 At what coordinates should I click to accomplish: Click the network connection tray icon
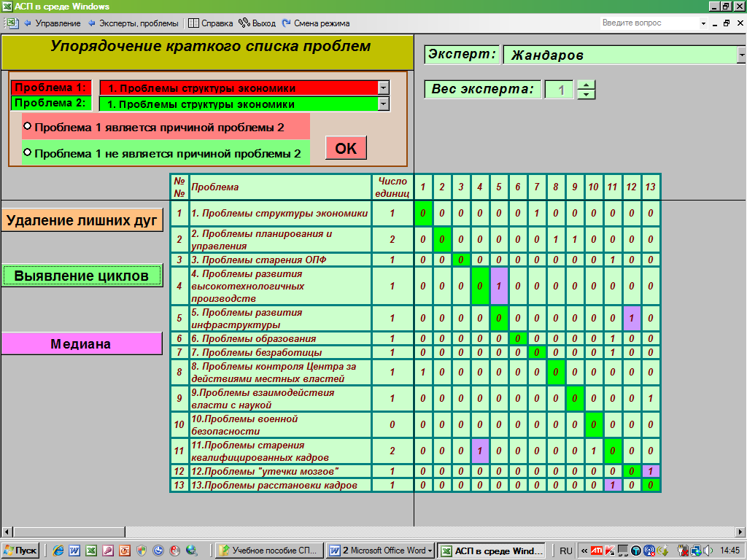(695, 551)
